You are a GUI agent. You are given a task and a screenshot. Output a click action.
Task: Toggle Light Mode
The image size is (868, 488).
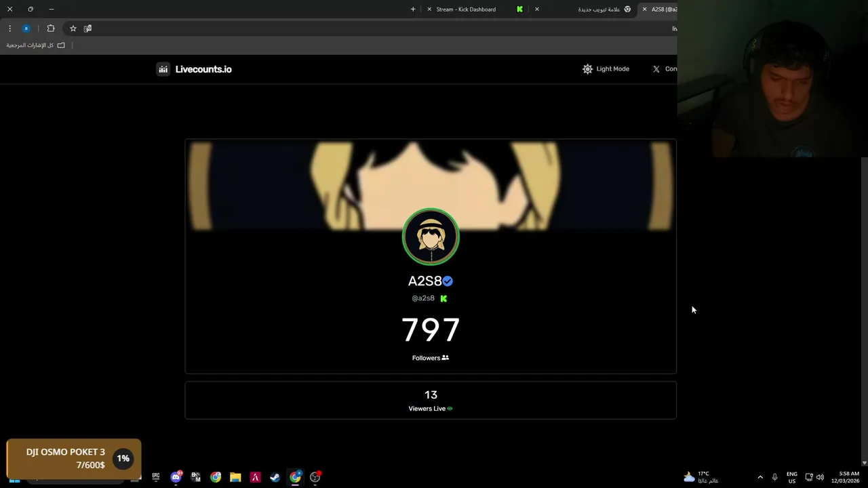(606, 69)
